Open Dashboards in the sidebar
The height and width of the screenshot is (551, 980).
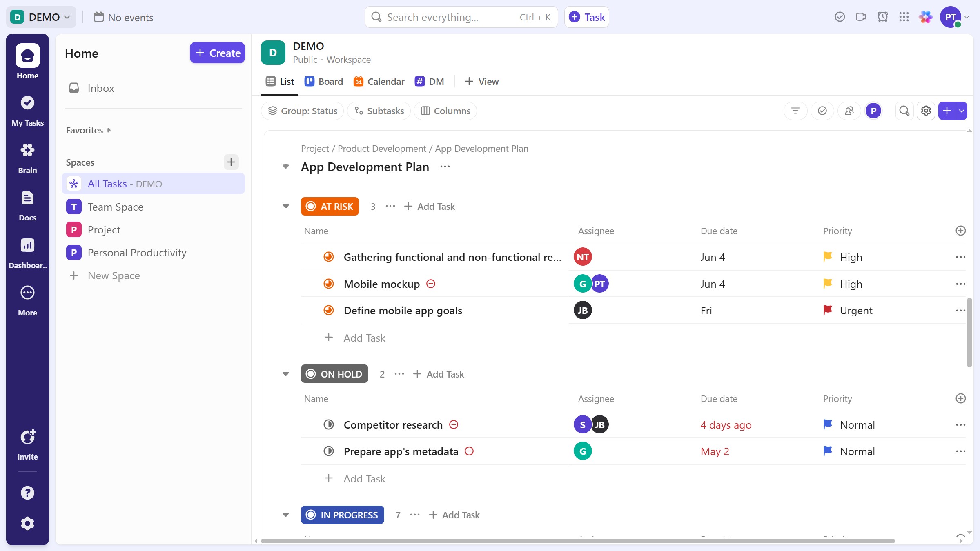(x=27, y=251)
